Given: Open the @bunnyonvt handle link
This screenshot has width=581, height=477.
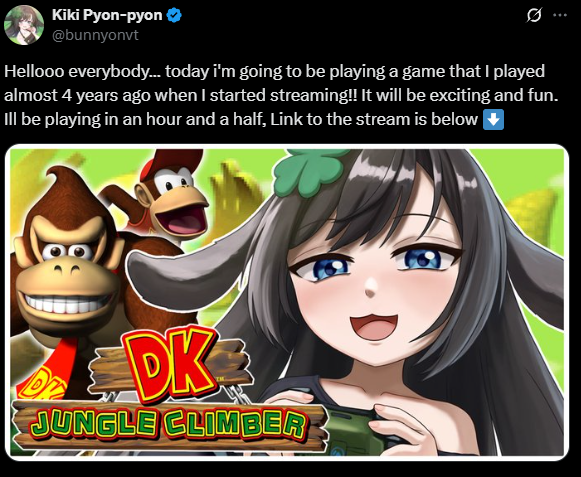Looking at the screenshot, I should coord(95,35).
